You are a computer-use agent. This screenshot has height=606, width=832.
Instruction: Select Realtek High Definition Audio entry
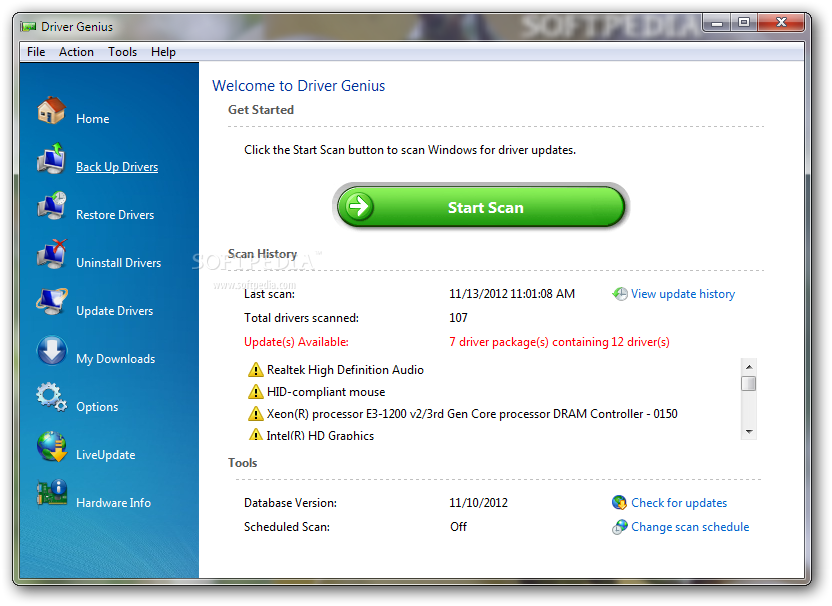345,370
